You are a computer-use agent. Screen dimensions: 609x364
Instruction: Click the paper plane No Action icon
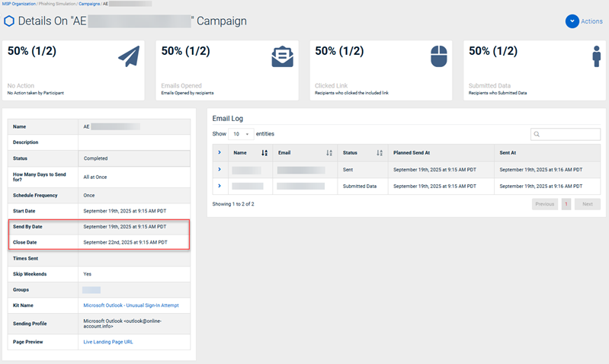tap(129, 57)
